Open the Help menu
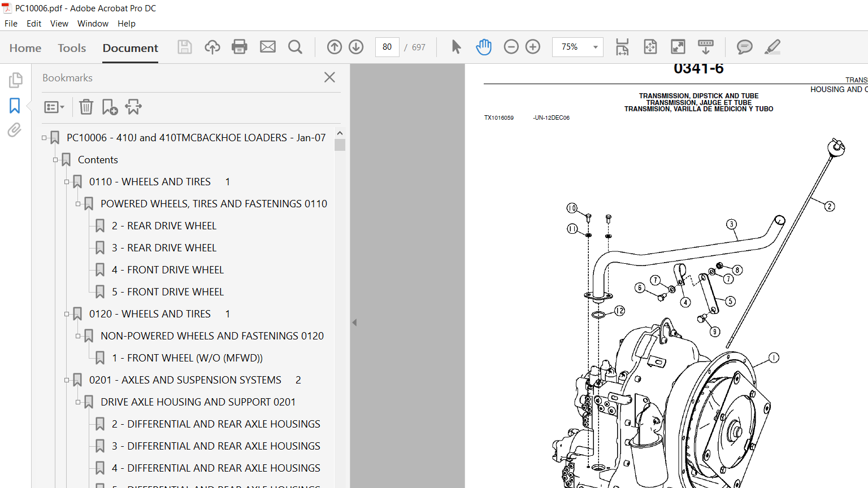The height and width of the screenshot is (488, 868). coord(127,24)
